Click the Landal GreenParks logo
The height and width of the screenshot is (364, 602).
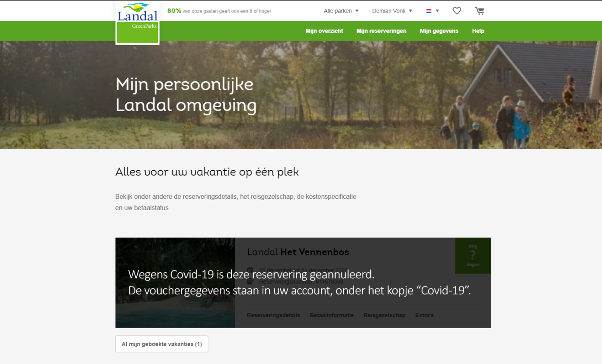click(x=138, y=22)
